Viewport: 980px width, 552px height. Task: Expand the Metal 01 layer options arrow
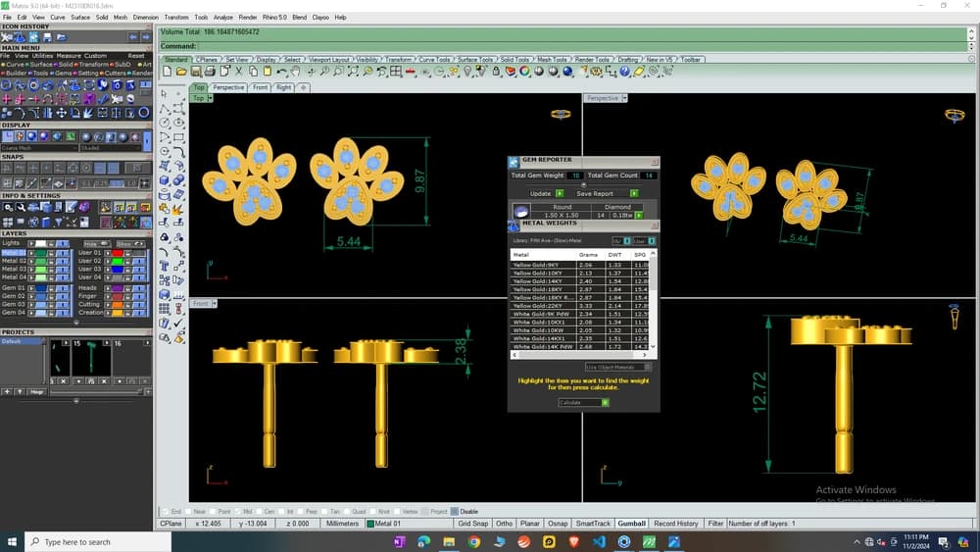click(31, 253)
